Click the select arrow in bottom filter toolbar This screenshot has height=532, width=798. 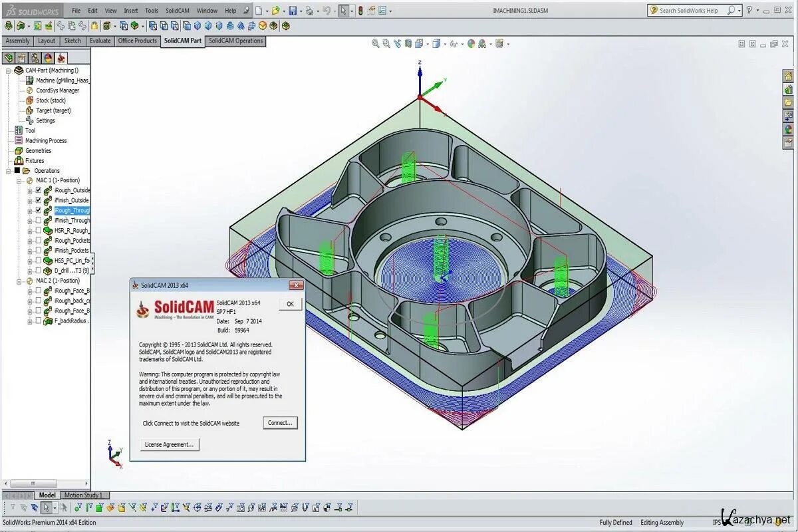(x=47, y=508)
